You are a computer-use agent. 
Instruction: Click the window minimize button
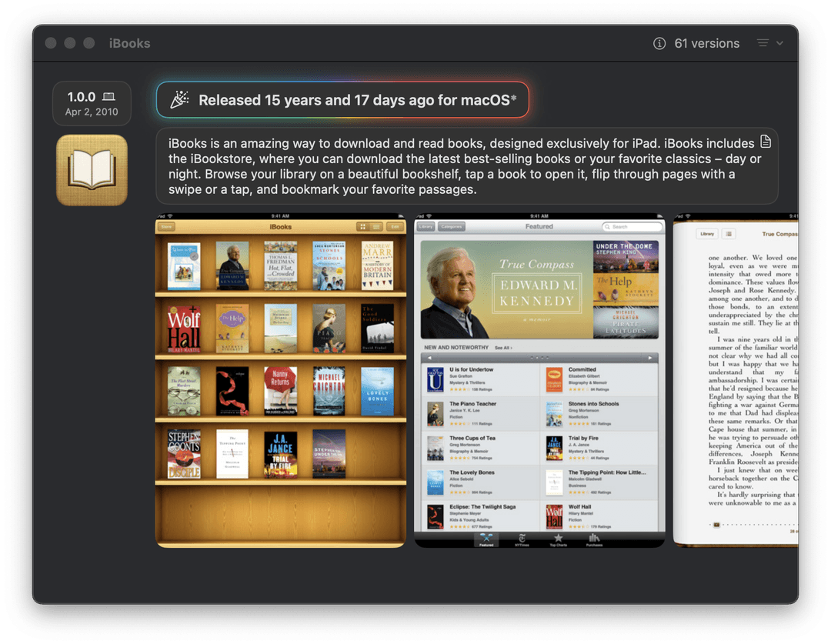click(70, 43)
